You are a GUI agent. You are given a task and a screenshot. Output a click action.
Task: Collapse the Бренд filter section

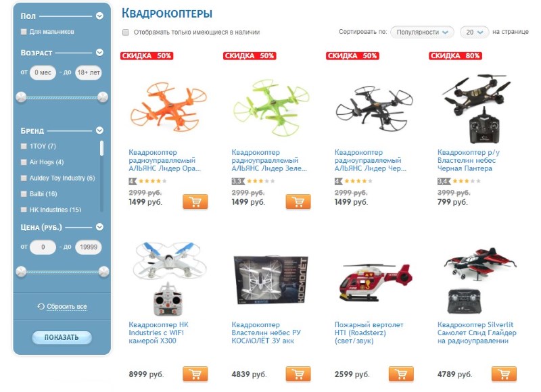point(99,130)
